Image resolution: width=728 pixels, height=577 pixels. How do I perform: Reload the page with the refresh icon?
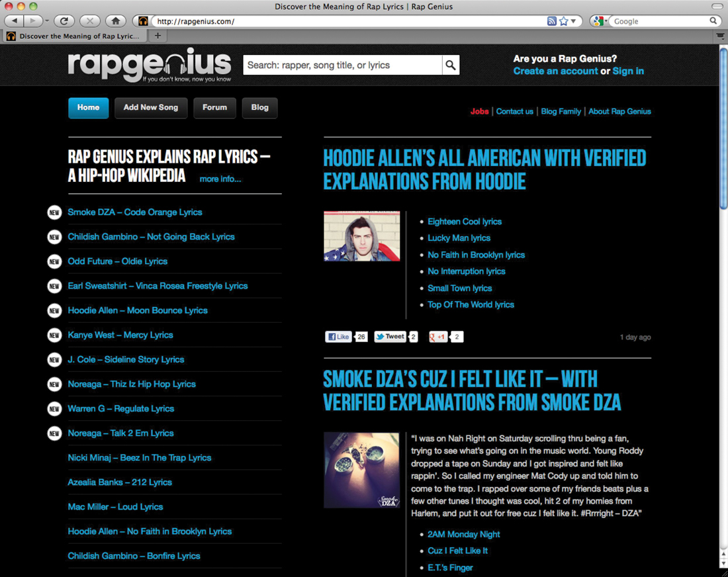(x=64, y=21)
